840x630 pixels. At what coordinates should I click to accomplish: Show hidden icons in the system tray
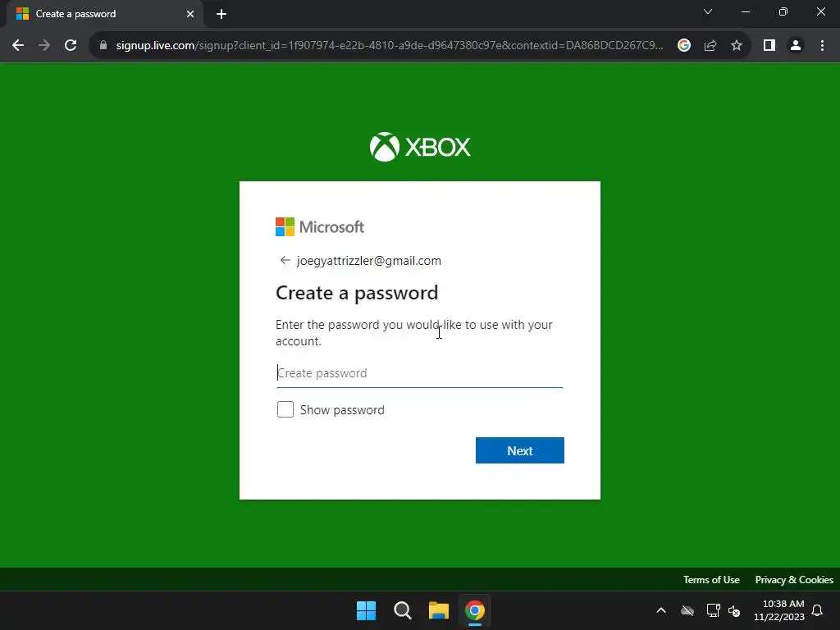(661, 610)
